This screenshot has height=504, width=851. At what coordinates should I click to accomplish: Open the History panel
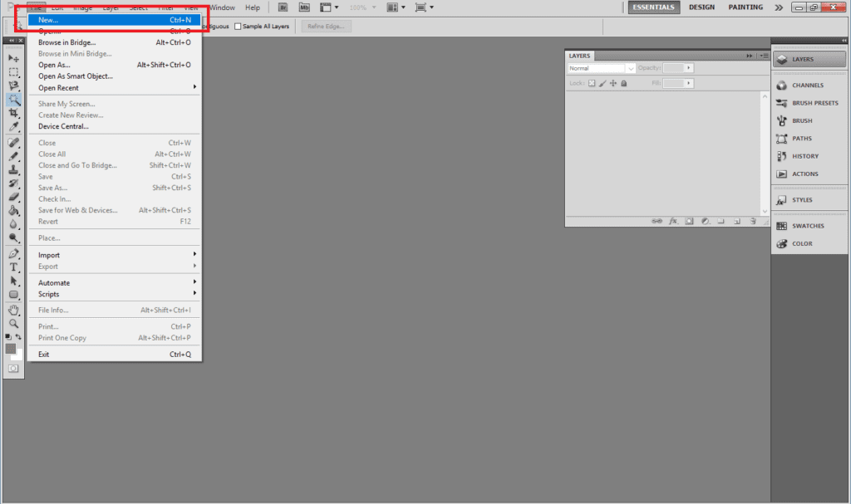[x=804, y=156]
